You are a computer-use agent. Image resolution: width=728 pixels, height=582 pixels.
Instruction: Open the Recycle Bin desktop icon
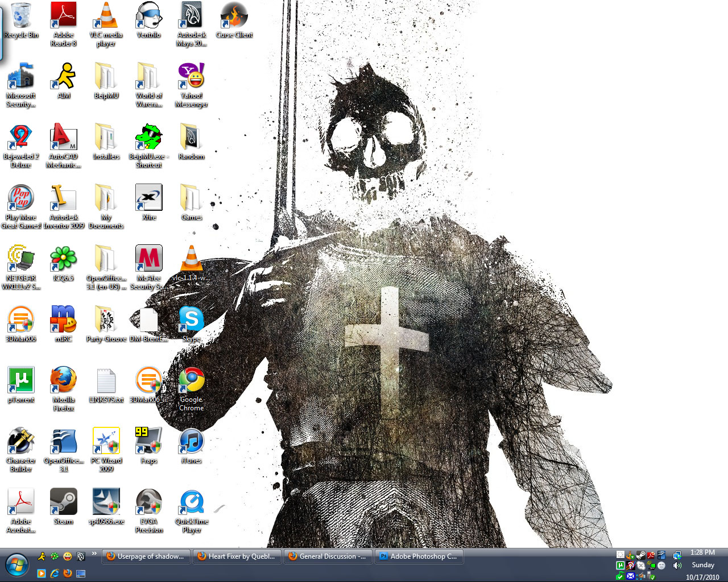(x=21, y=17)
